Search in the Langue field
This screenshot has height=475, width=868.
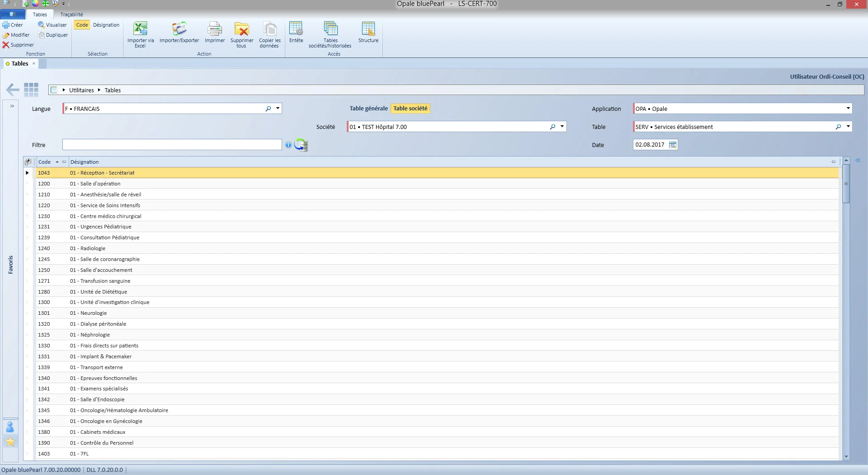[x=268, y=109]
